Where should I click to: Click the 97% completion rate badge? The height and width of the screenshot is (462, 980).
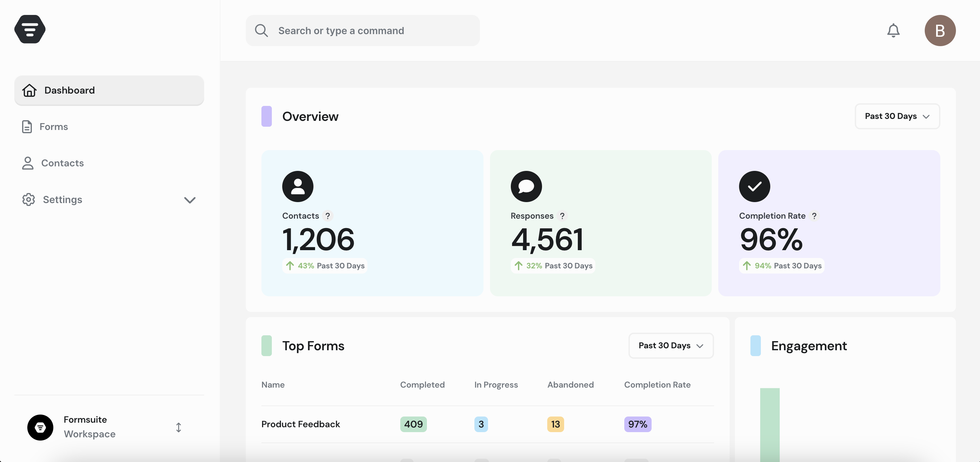(x=638, y=424)
